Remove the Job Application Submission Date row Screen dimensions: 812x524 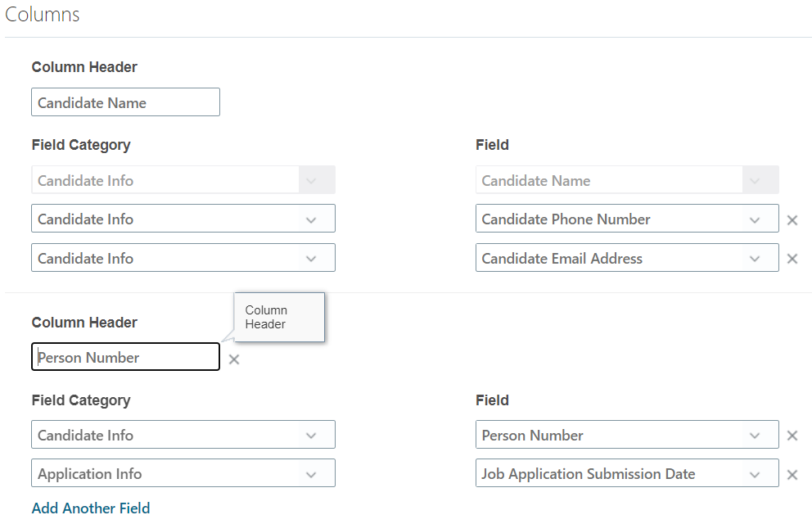(792, 475)
